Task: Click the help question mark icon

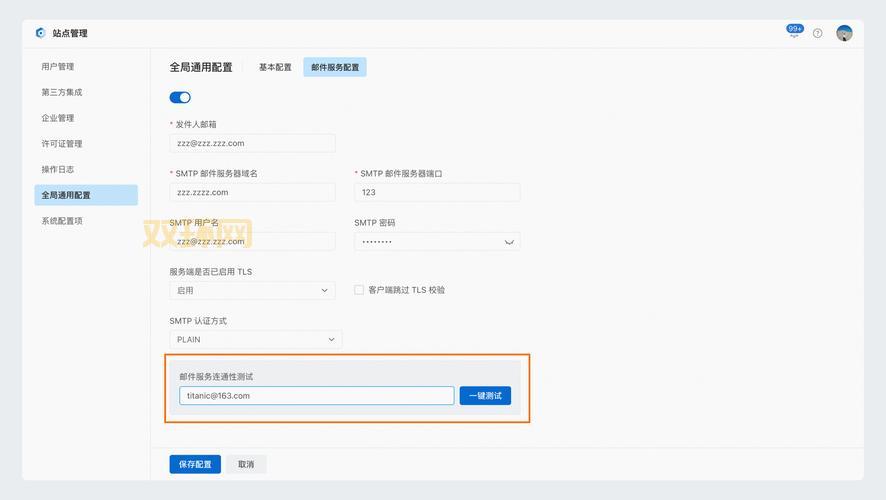Action: (x=817, y=33)
